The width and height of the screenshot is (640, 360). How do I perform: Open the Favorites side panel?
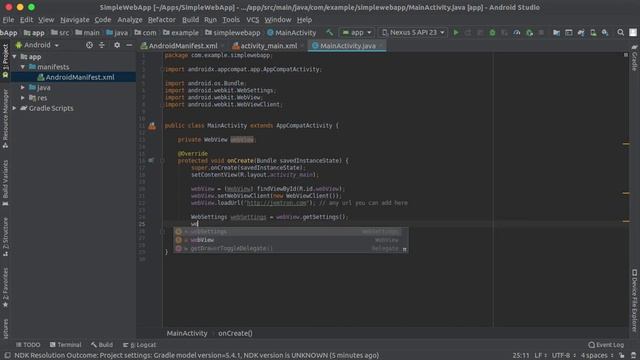pos(5,287)
